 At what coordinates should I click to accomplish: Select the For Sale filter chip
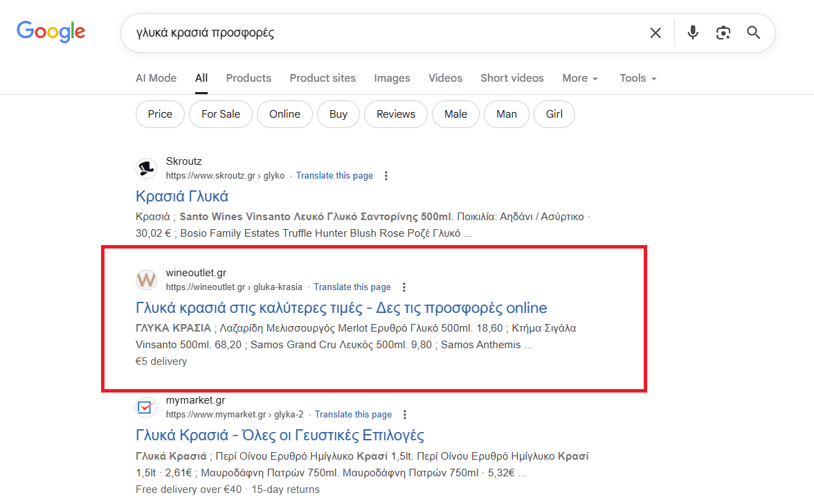click(221, 114)
